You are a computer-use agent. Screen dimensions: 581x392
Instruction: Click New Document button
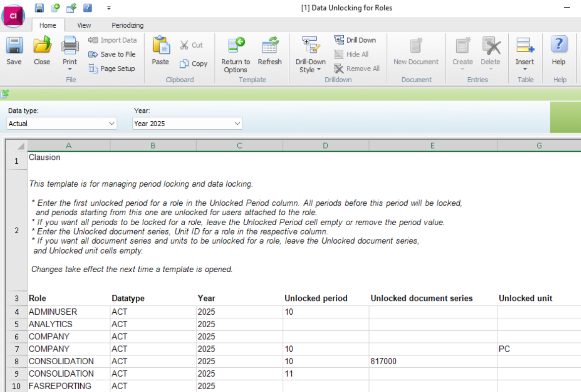(x=416, y=51)
